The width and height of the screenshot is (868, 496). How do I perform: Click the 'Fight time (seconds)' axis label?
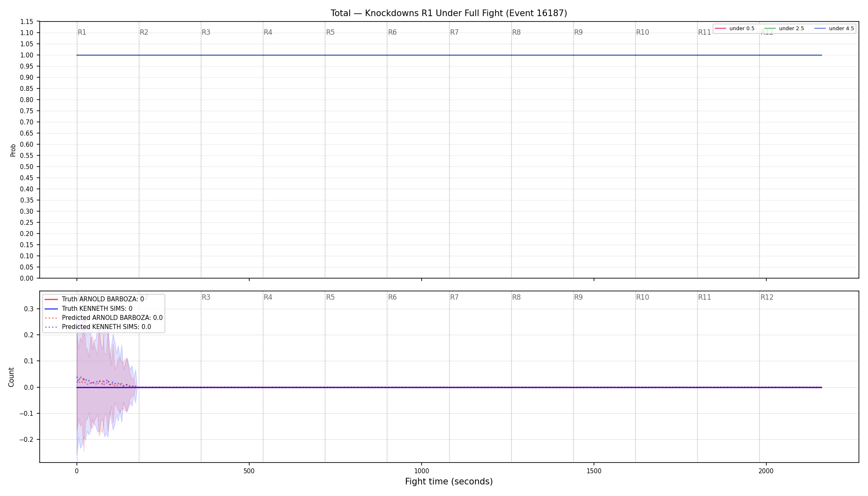[449, 482]
